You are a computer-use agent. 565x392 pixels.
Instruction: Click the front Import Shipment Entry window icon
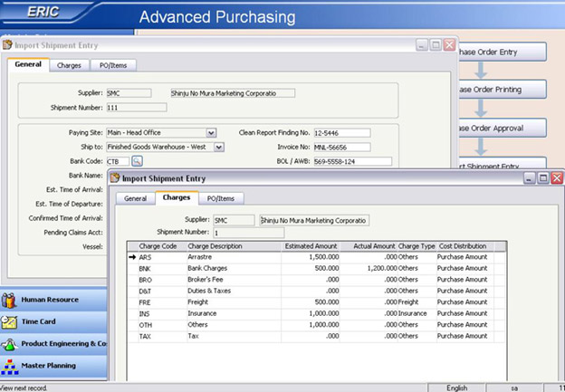click(115, 179)
